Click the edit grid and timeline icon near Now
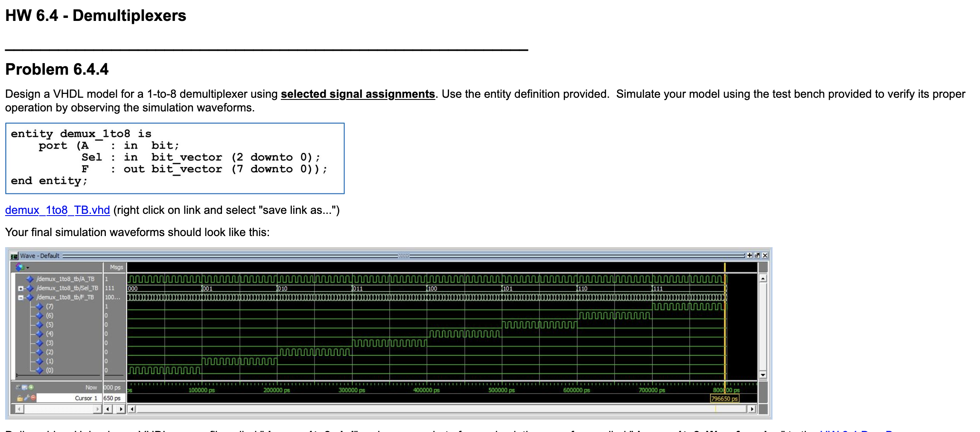The image size is (980, 432). pos(19,387)
